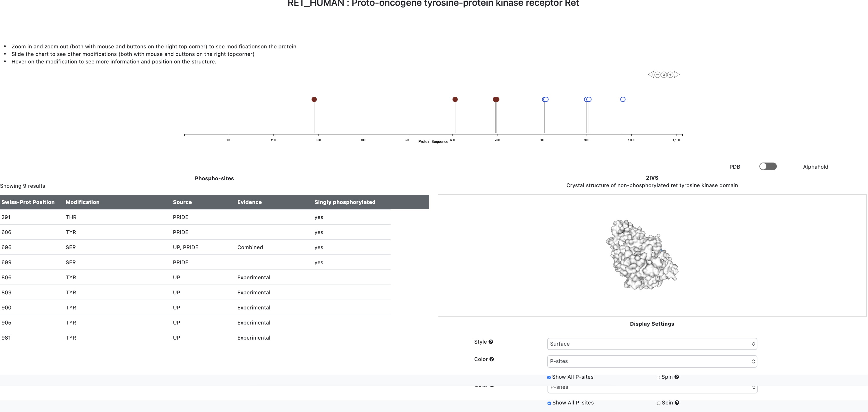This screenshot has height=412, width=868.
Task: Zoom in on the protein sequence chart
Action: coord(670,74)
